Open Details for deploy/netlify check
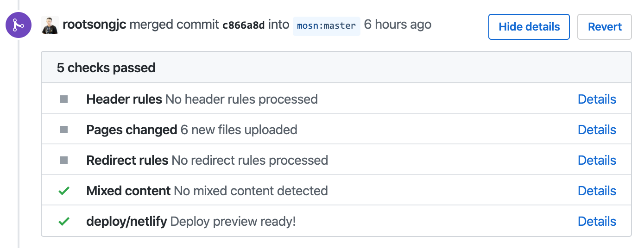The image size is (644, 248). point(597,221)
